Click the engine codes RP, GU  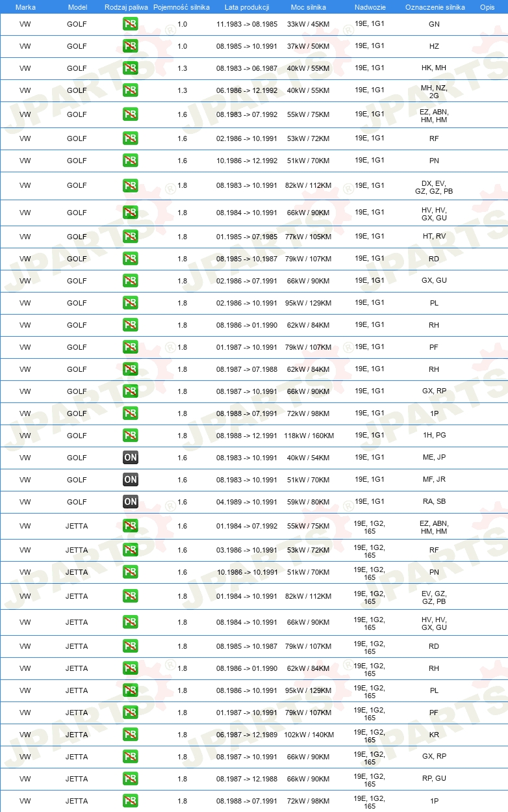(x=434, y=779)
